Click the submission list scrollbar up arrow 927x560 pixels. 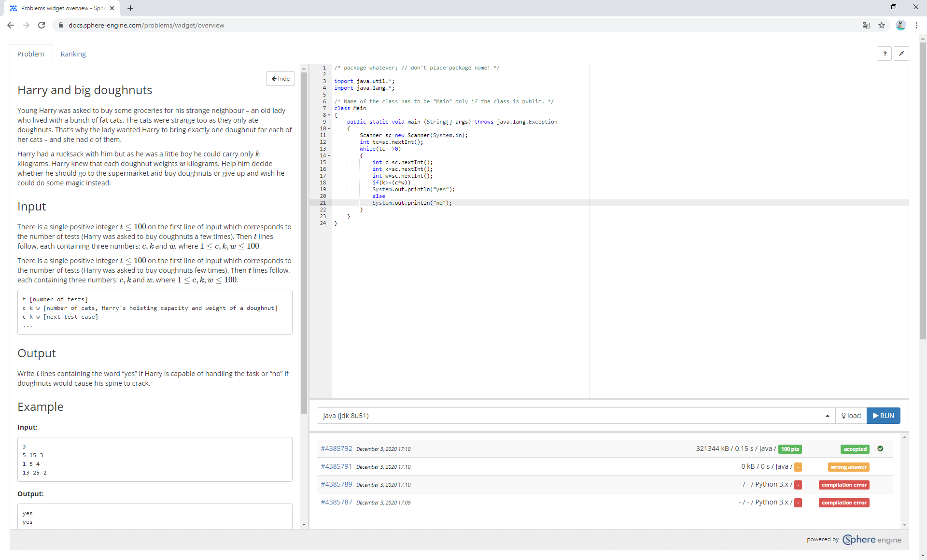(905, 437)
